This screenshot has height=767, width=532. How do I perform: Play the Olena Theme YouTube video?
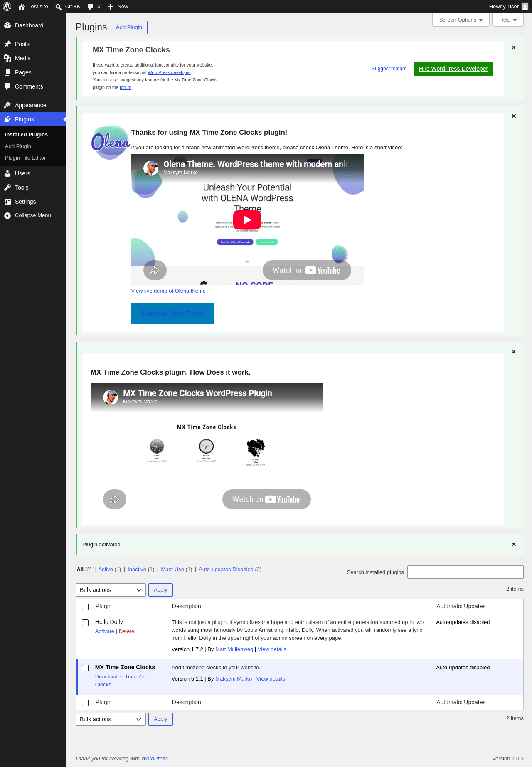pyautogui.click(x=247, y=220)
